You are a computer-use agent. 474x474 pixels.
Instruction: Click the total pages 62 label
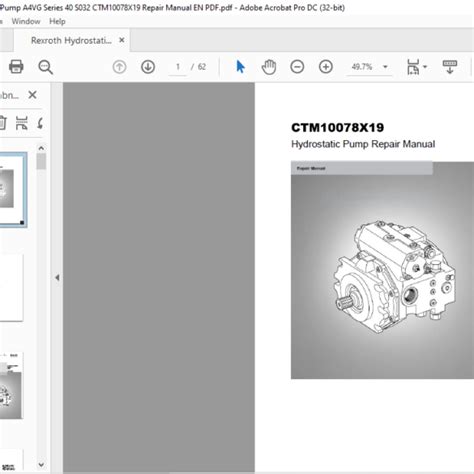pyautogui.click(x=202, y=67)
